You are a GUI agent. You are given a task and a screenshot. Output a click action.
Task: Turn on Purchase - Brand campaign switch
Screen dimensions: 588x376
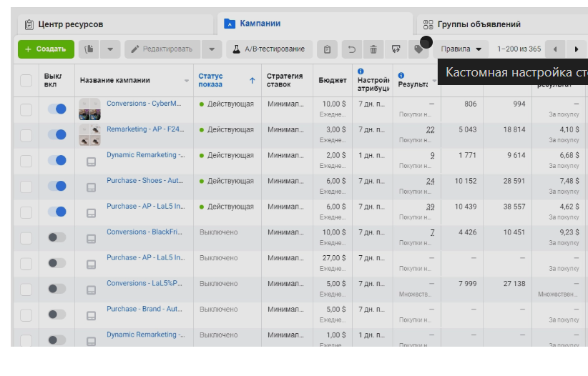click(x=57, y=315)
